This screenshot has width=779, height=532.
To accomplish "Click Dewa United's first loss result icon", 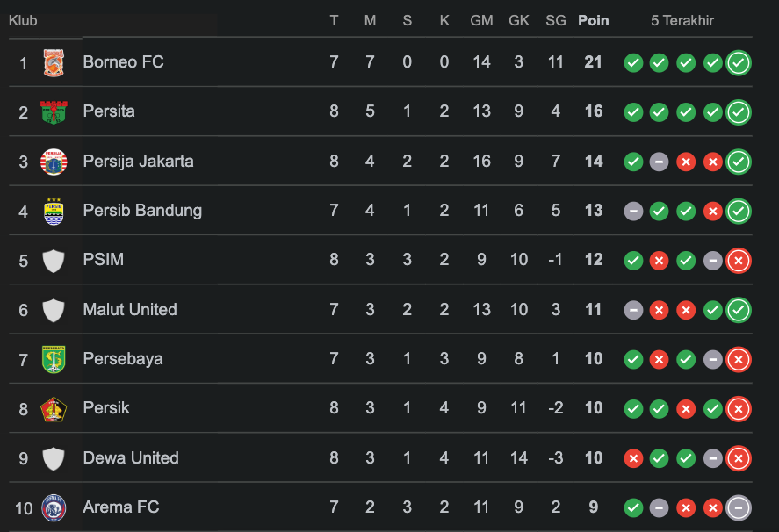I will 632,458.
